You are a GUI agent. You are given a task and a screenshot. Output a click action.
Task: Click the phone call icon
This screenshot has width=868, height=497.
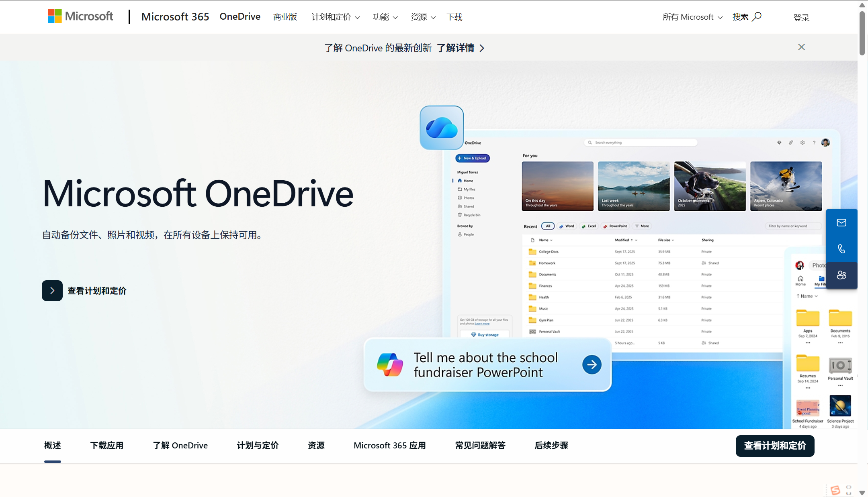[x=841, y=249]
